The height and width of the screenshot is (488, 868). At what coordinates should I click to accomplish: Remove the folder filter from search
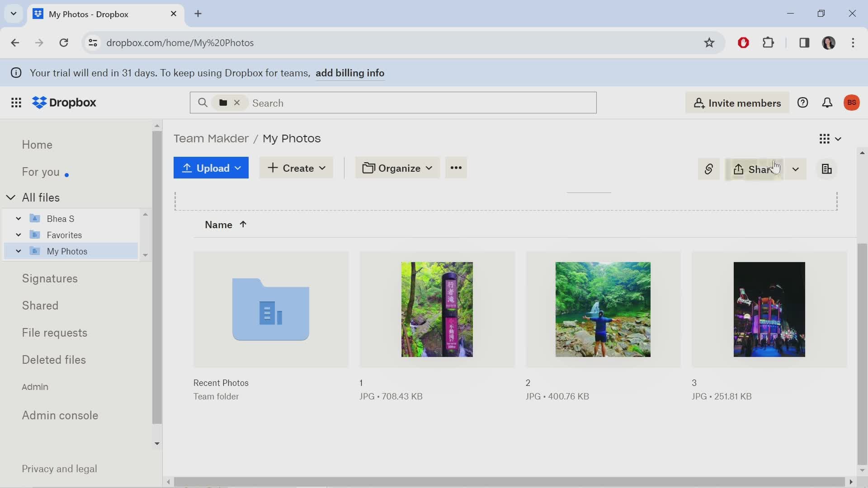click(237, 103)
